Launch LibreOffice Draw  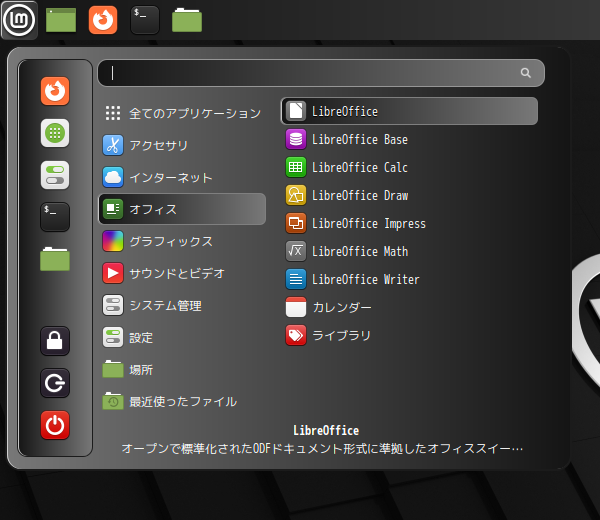(x=409, y=196)
